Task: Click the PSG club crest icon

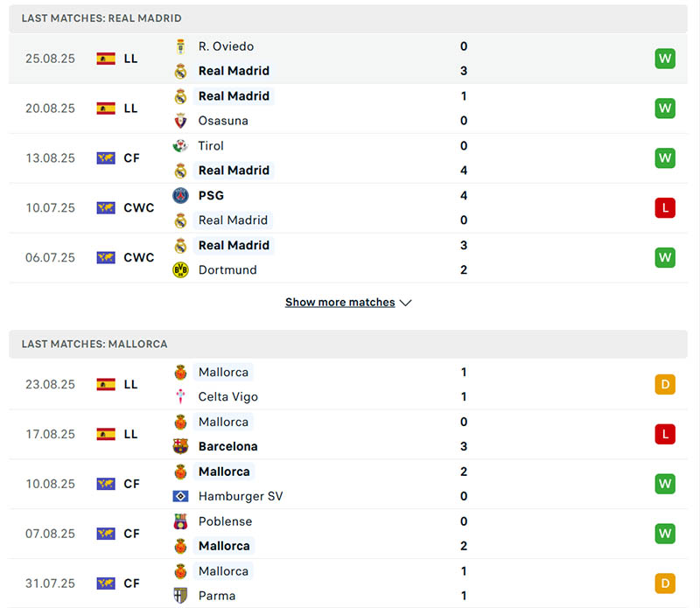Action: (181, 196)
